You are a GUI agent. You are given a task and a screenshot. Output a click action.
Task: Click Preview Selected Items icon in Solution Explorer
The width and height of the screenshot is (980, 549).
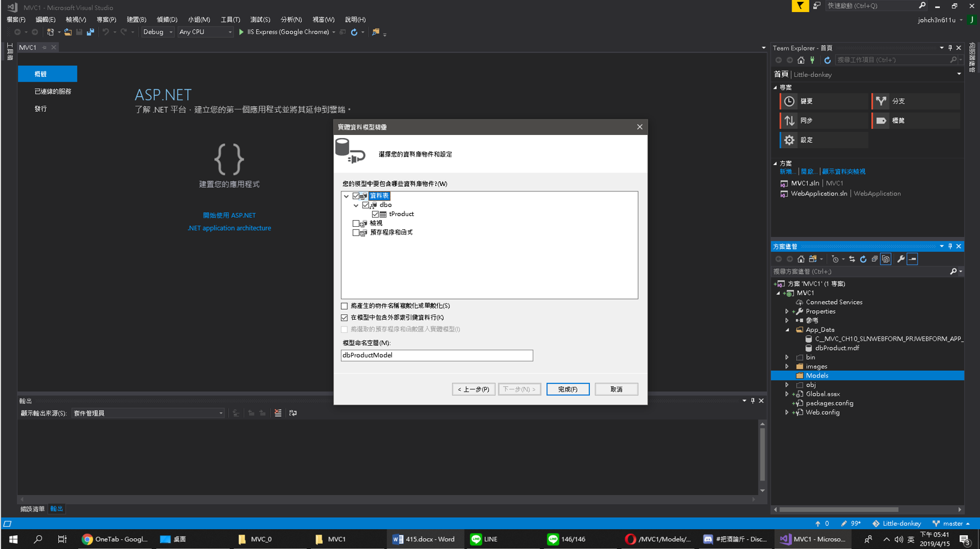(912, 259)
